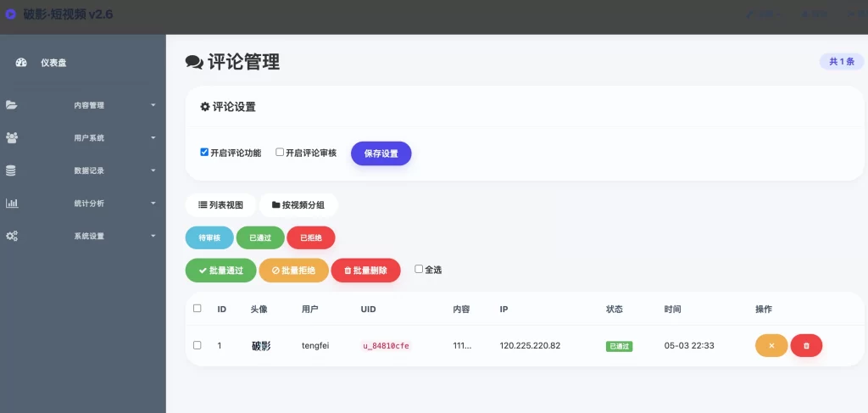Click the 破影-短视频 v2.6 title
The image size is (868, 413).
[68, 14]
